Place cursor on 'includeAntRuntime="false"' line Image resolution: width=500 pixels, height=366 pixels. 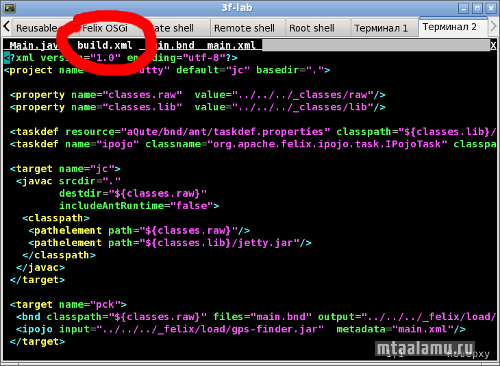[x=139, y=206]
